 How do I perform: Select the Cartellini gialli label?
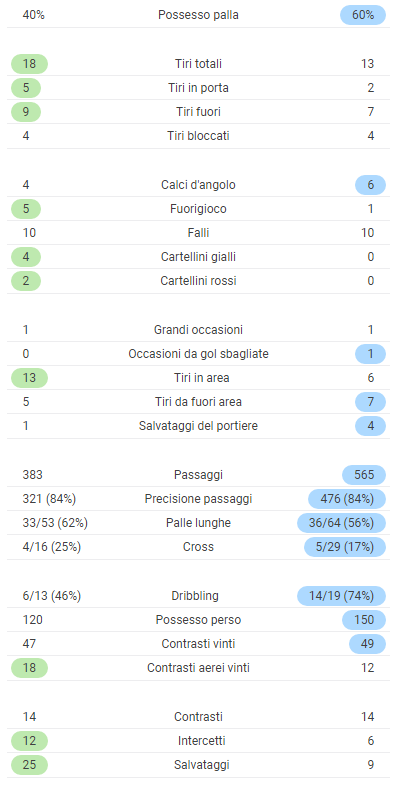pyautogui.click(x=198, y=257)
